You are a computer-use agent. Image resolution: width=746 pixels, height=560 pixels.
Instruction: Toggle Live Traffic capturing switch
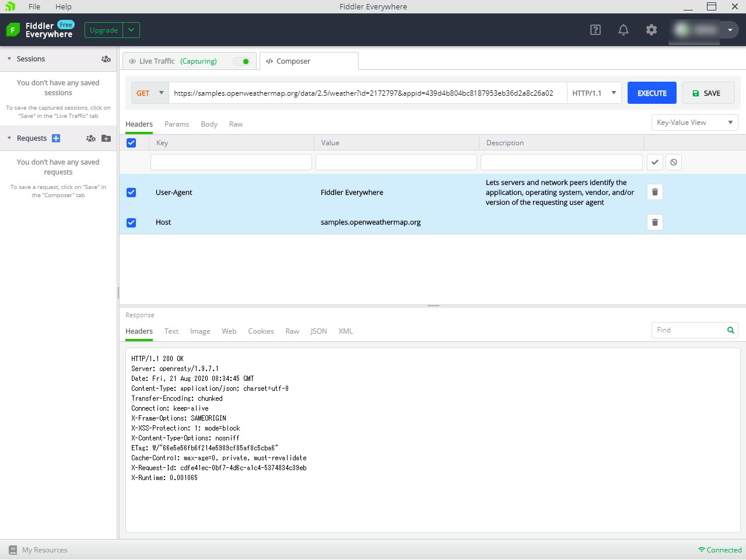click(241, 61)
